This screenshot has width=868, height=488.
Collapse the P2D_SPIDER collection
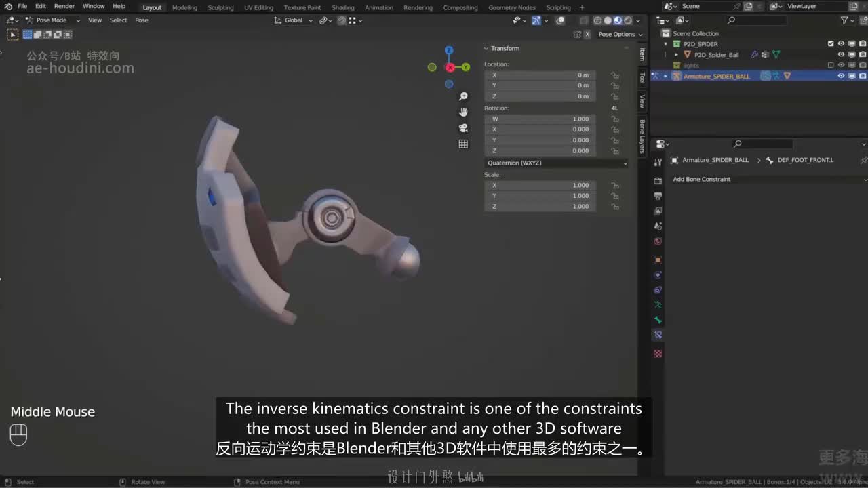tap(666, 43)
